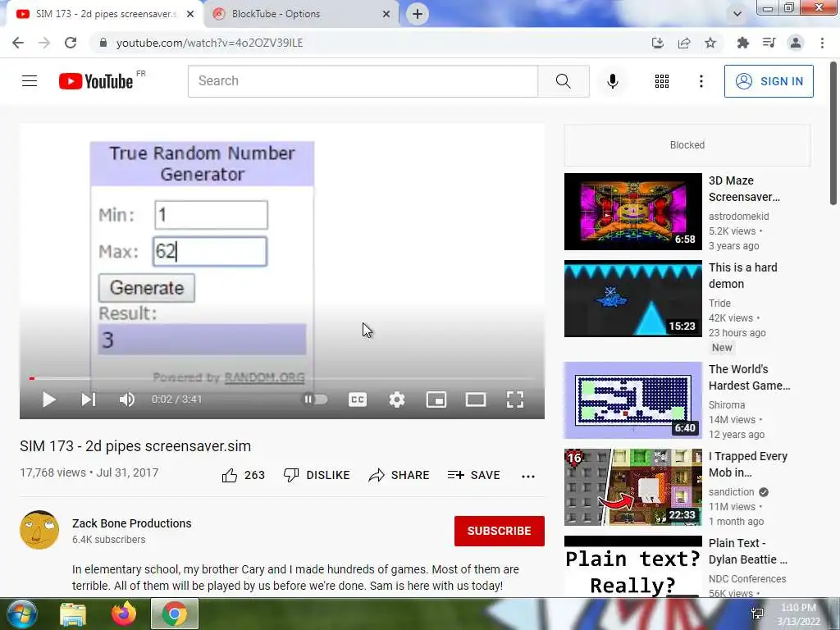Activate miniplayer mode

click(x=436, y=399)
